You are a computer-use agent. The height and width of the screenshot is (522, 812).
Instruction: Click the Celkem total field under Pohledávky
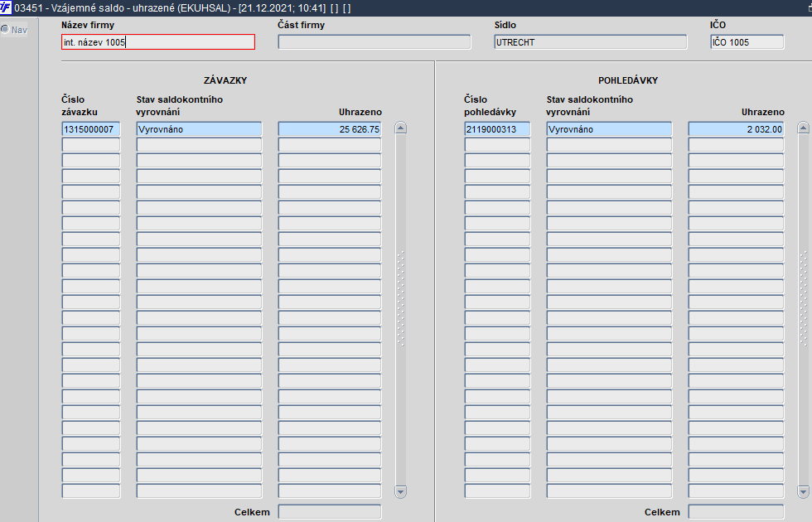tap(736, 512)
